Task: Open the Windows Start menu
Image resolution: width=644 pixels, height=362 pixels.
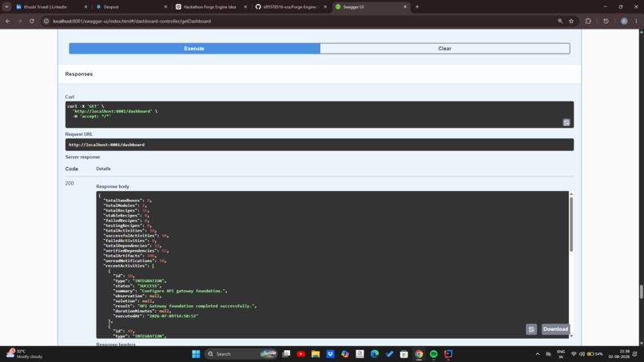Action: [x=196, y=354]
